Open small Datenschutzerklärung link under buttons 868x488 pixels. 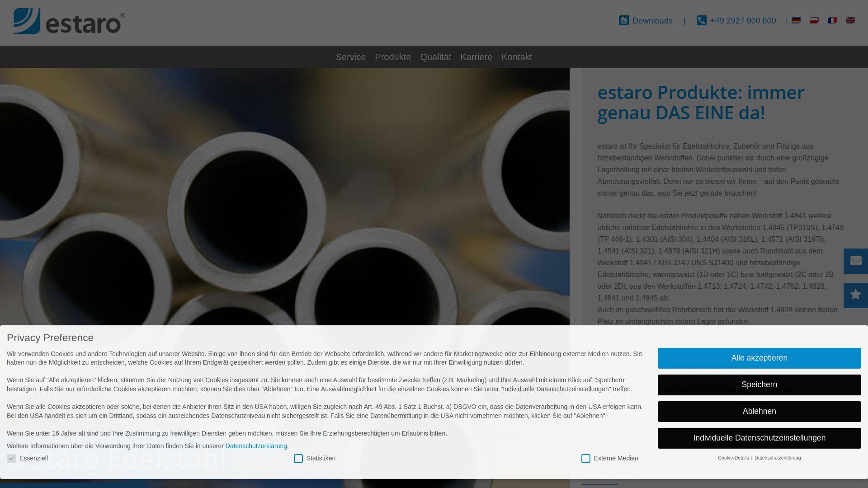pyautogui.click(x=778, y=458)
